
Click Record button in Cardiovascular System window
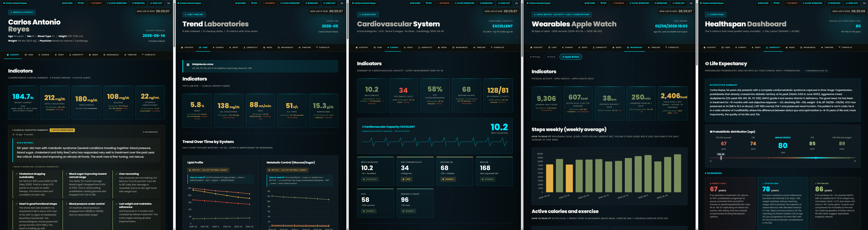point(415,3)
